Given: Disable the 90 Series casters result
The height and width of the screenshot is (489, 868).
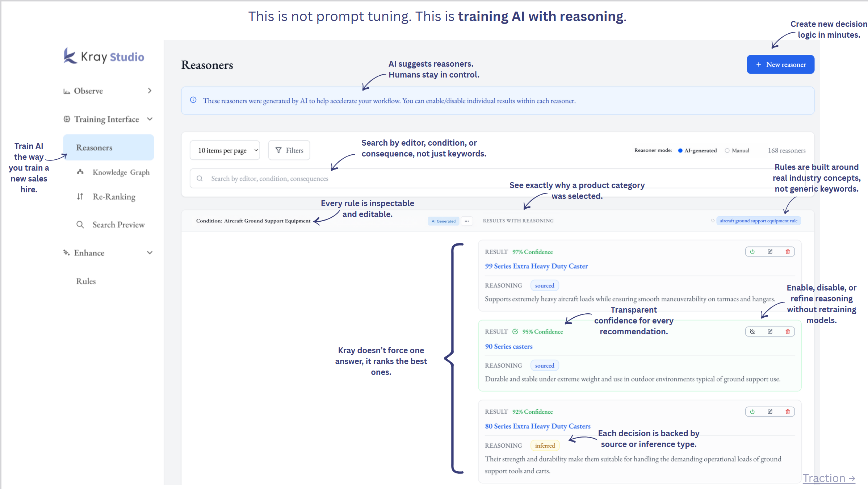Looking at the screenshot, I should [752, 331].
